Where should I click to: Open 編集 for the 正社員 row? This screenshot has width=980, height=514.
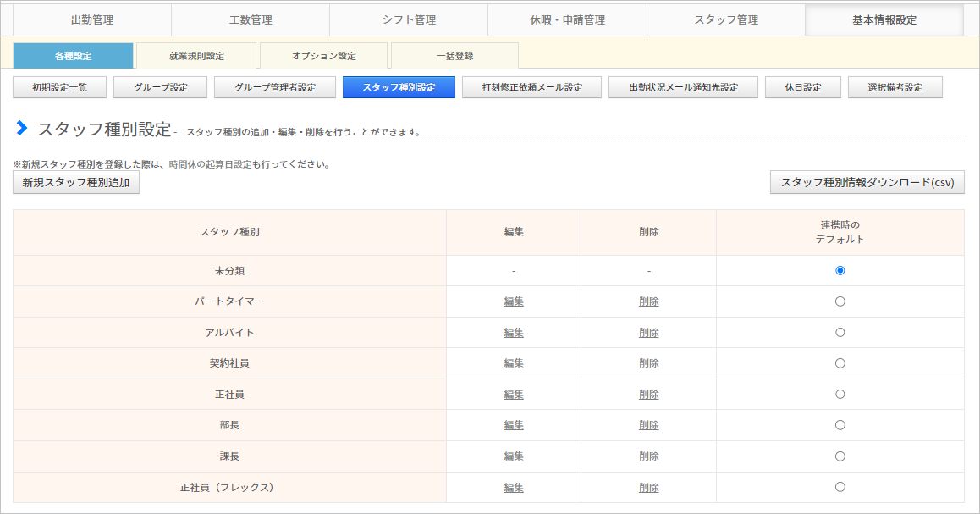(x=514, y=395)
